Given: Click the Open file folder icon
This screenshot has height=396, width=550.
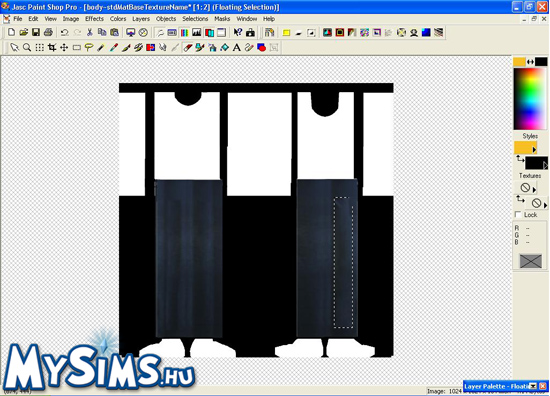Looking at the screenshot, I should 24,33.
